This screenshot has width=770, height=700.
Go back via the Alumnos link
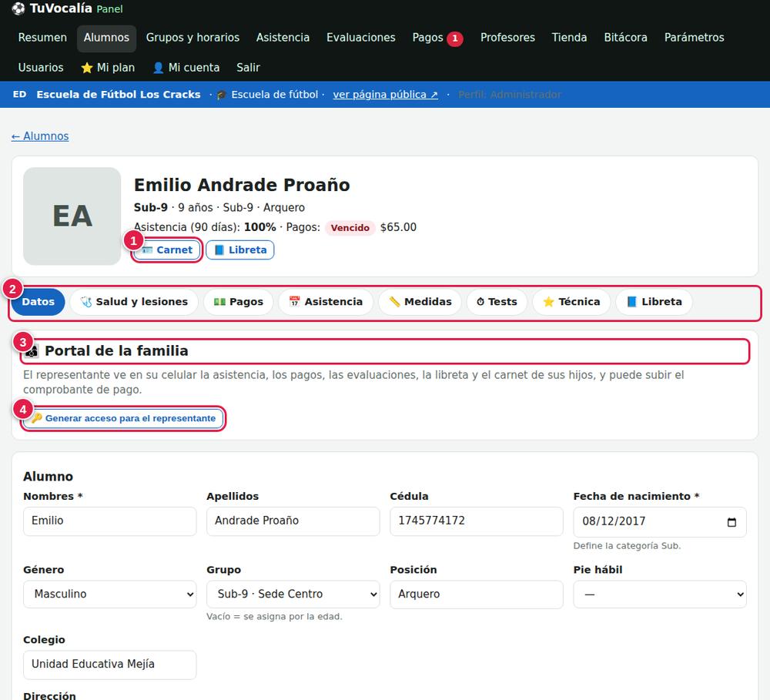(x=40, y=136)
